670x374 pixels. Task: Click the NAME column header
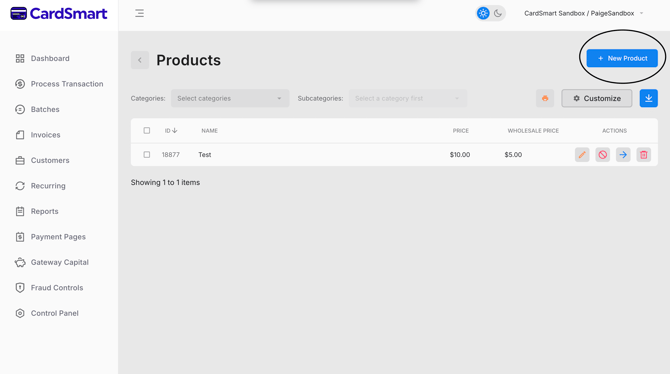tap(209, 130)
